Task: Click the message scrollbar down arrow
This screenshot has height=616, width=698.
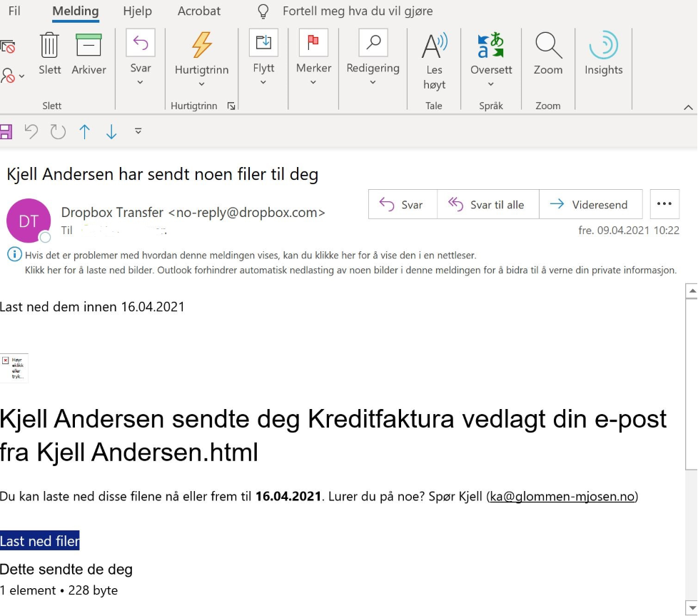Action: [x=692, y=607]
